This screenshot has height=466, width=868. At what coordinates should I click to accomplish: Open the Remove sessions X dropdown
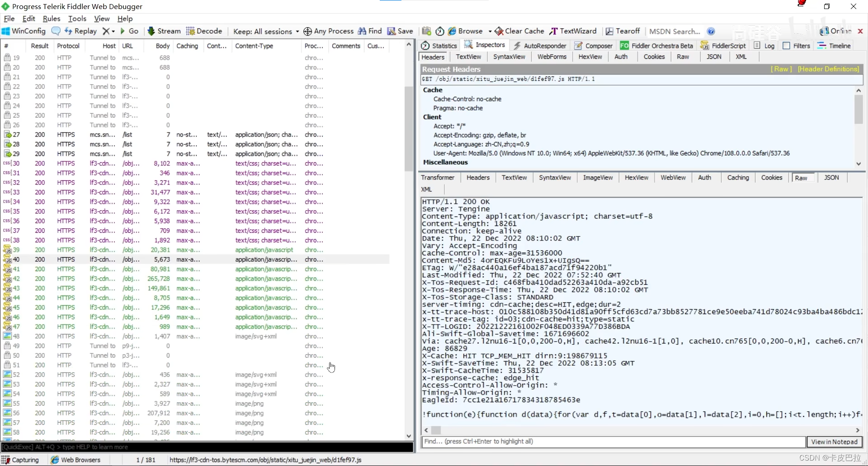pos(108,31)
